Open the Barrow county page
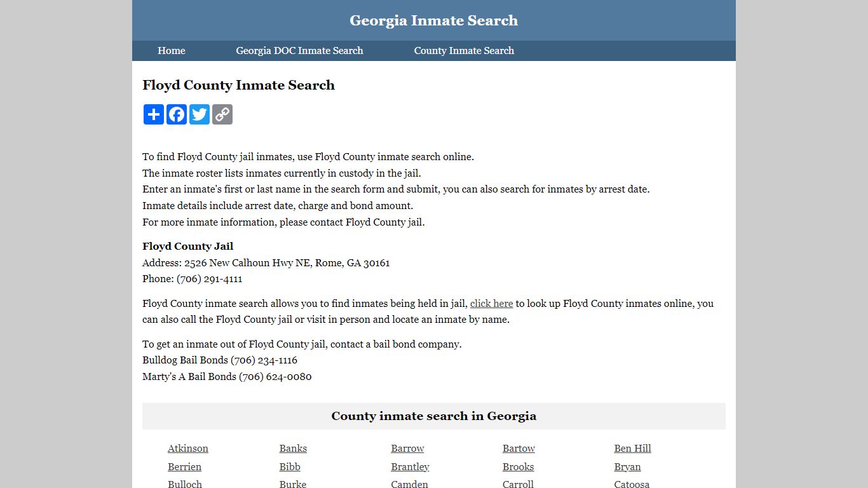Viewport: 868px width, 488px height. (407, 448)
